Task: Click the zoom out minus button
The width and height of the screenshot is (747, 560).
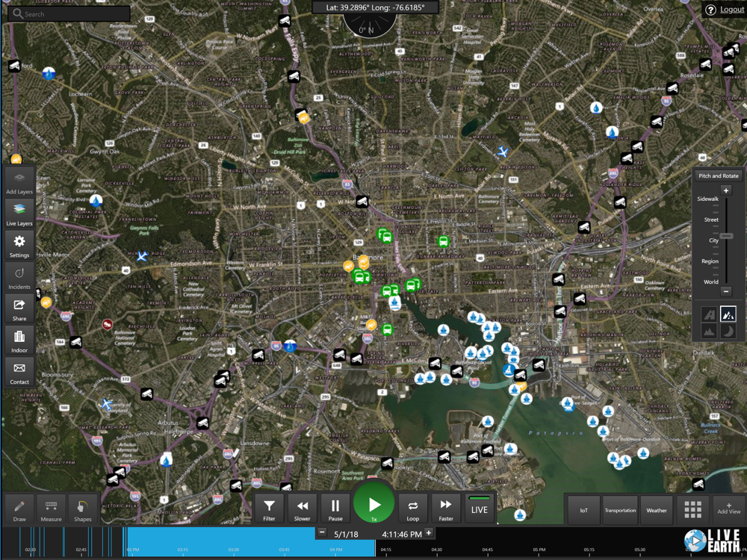Action: pyautogui.click(x=725, y=290)
